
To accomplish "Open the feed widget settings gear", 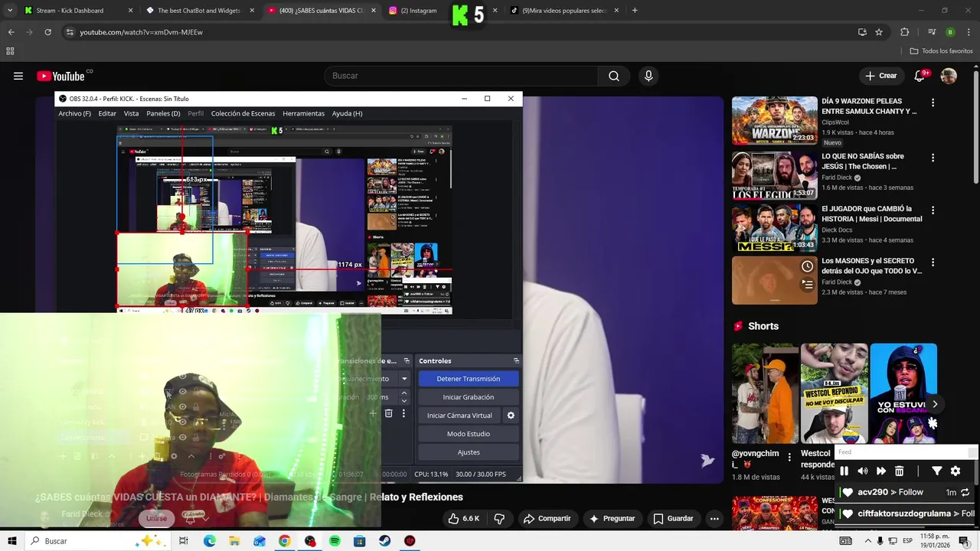I will pyautogui.click(x=955, y=471).
